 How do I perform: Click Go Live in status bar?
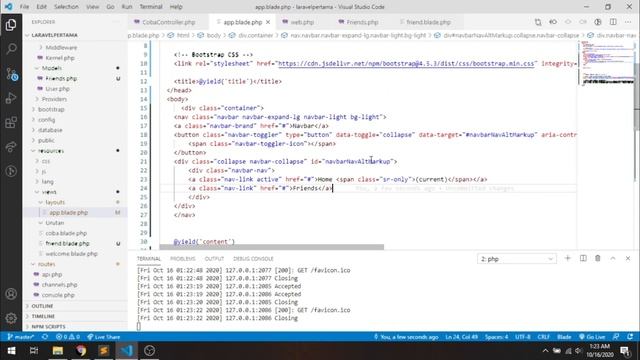pos(592,337)
